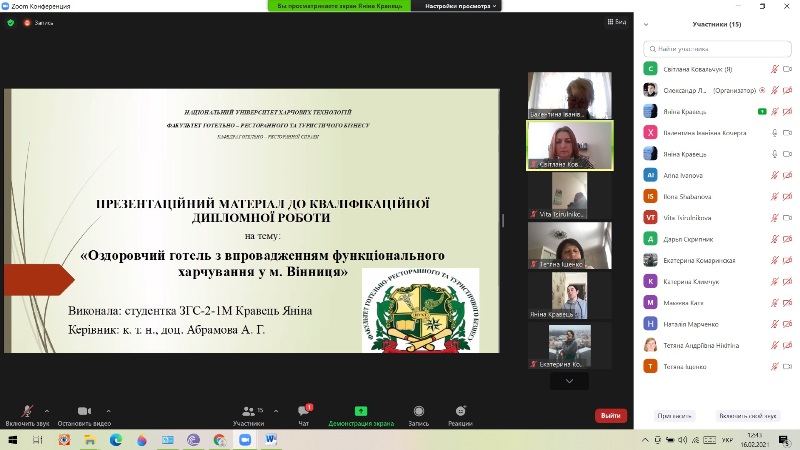Click muted mic for Vita Tsirulnikova
The width and height of the screenshot is (800, 450).
click(774, 218)
